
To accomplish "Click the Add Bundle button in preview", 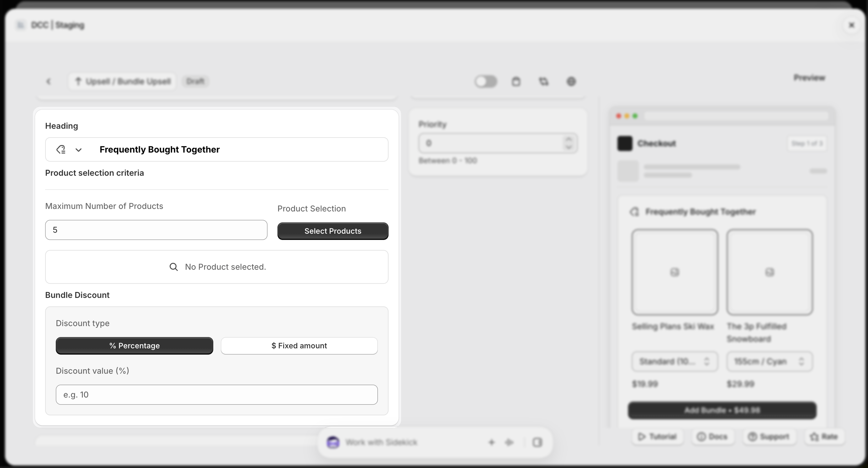I will click(x=722, y=410).
